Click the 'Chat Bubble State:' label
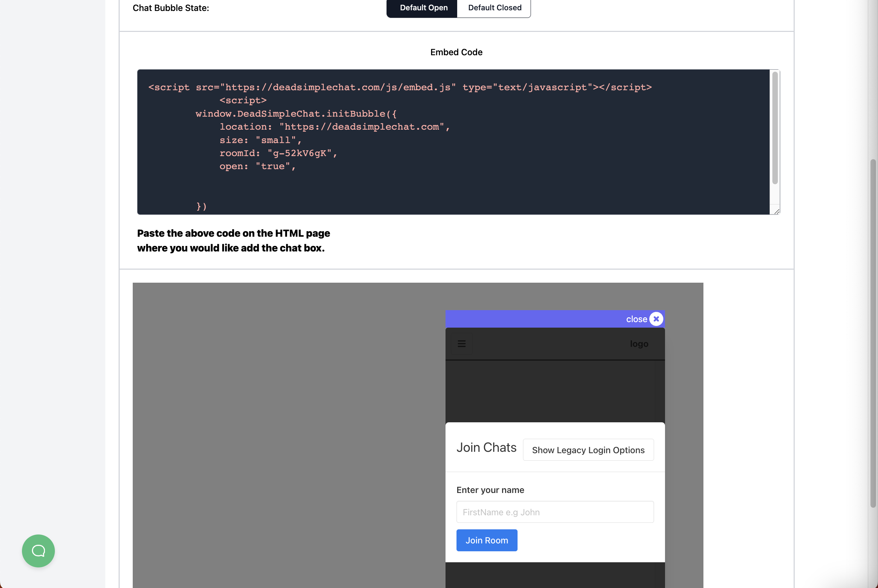Viewport: 878px width, 588px height. coord(171,8)
